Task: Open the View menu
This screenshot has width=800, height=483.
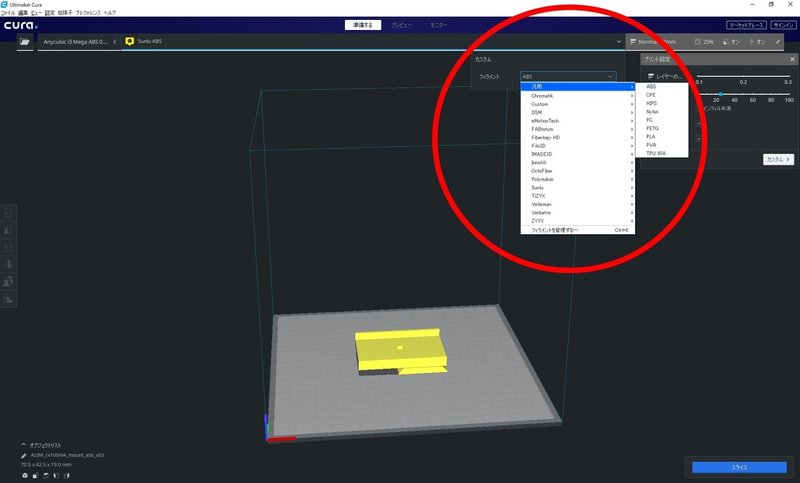Action: [x=36, y=13]
